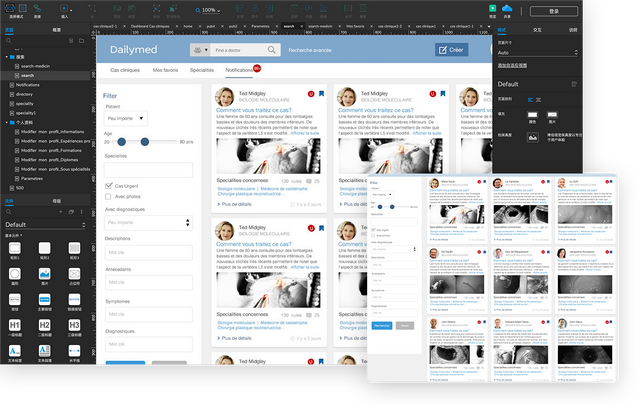Click the right Age slider handle
This screenshot has width=640, height=406.
(x=145, y=142)
